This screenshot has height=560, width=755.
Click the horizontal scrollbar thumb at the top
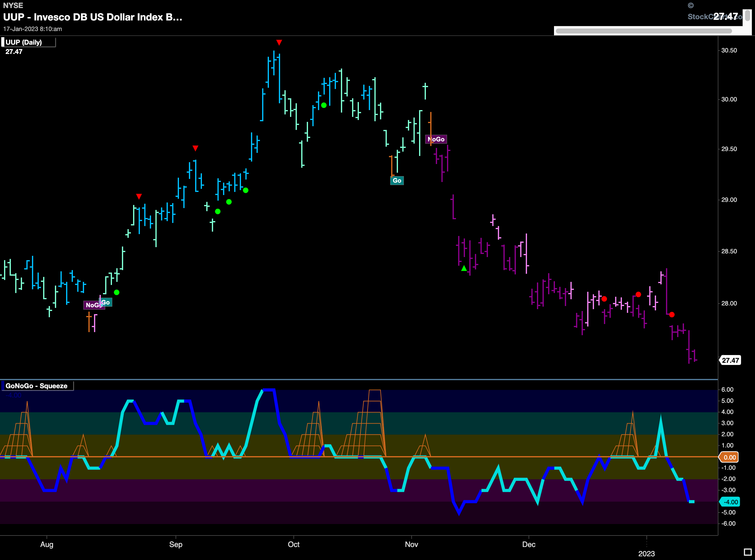644,31
